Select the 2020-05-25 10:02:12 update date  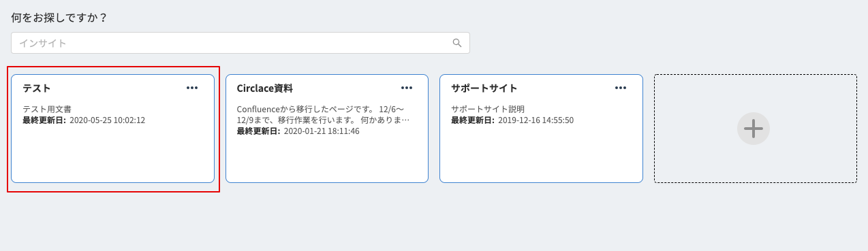(x=107, y=120)
